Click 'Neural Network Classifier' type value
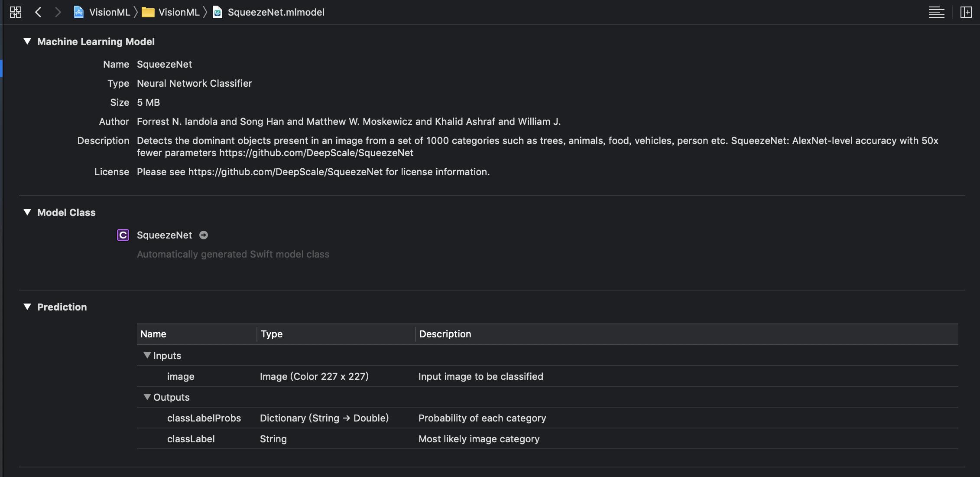This screenshot has height=477, width=980. point(195,83)
